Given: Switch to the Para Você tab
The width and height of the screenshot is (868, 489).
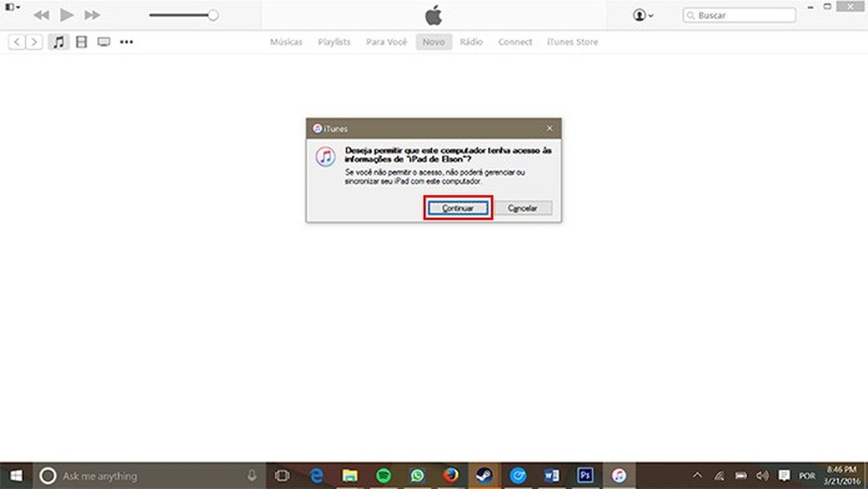Looking at the screenshot, I should (x=386, y=41).
